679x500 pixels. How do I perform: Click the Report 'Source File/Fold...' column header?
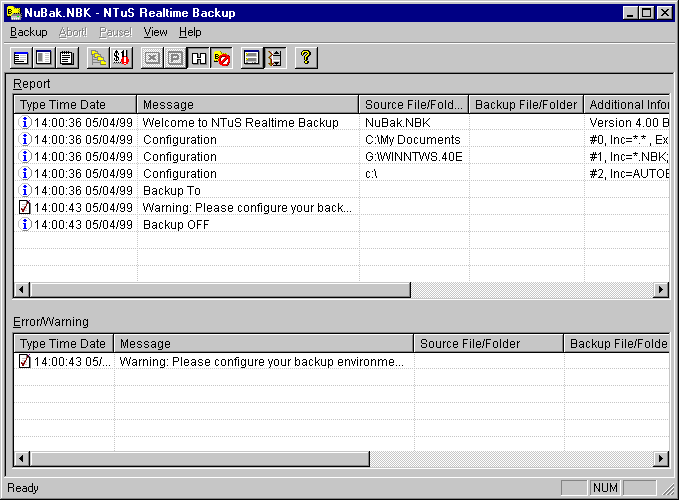click(x=414, y=105)
